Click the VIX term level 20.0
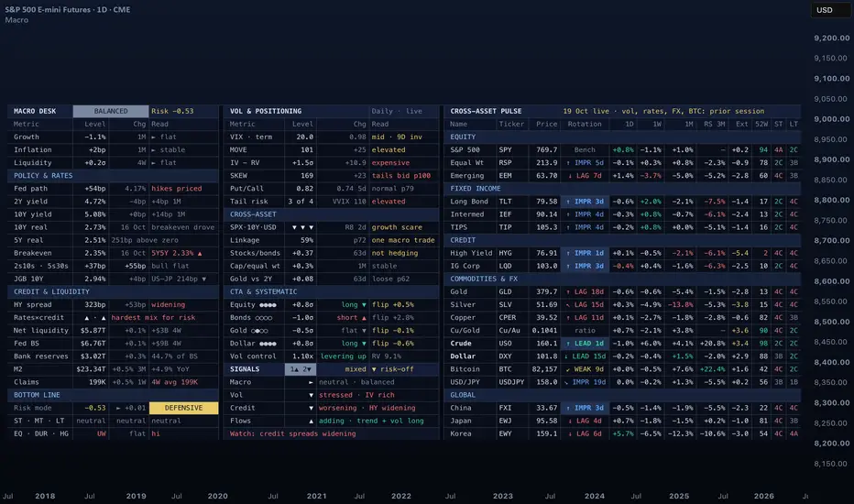Image resolution: width=854 pixels, height=504 pixels. pos(304,137)
